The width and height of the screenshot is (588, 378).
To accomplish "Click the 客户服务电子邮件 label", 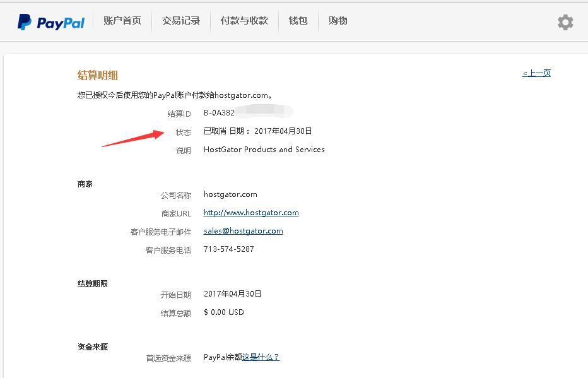I will pos(161,232).
